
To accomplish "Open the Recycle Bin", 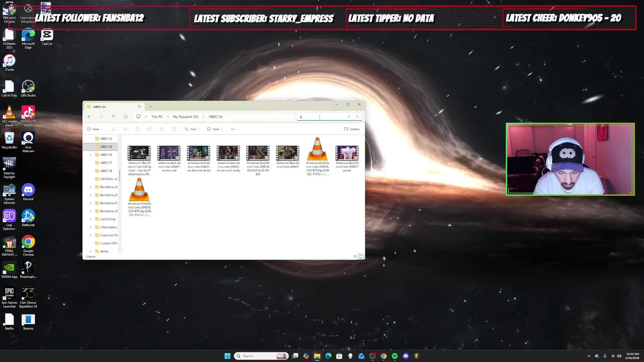I will coord(9,141).
